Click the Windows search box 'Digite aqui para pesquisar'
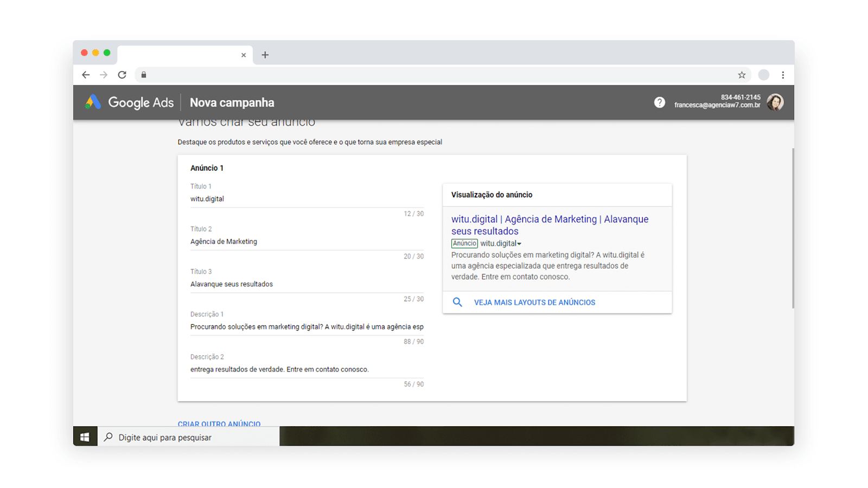The height and width of the screenshot is (488, 868). [189, 437]
